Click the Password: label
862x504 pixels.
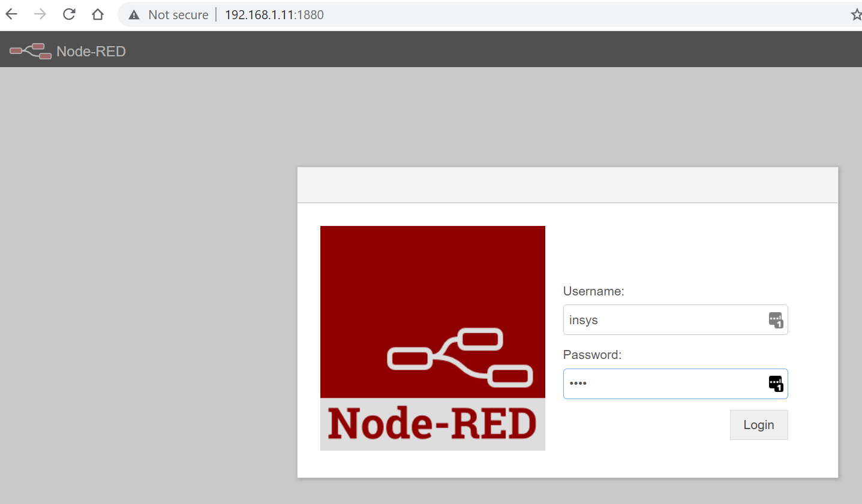[592, 355]
